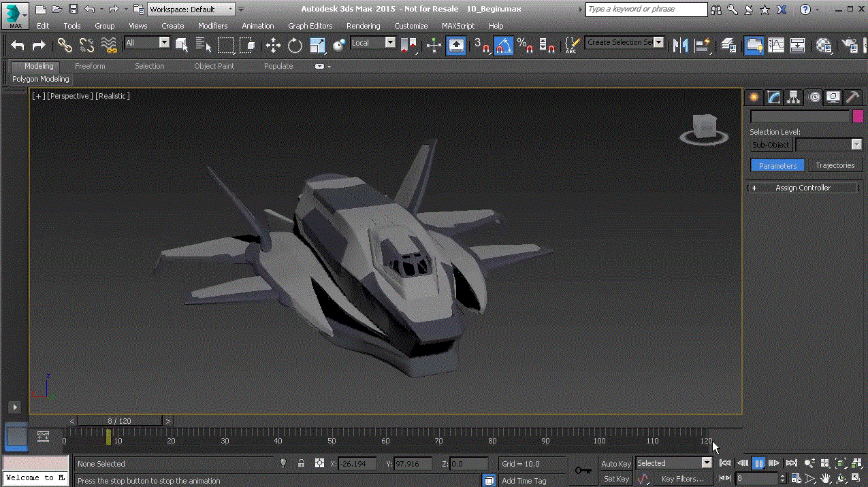The height and width of the screenshot is (487, 868).
Task: Click the Trajectories button
Action: click(835, 165)
